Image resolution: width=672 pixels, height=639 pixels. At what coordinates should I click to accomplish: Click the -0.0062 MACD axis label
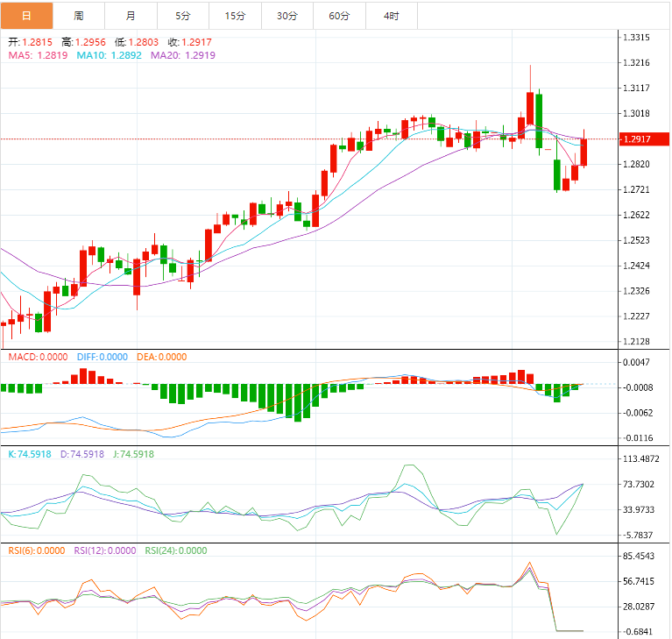[x=637, y=413]
